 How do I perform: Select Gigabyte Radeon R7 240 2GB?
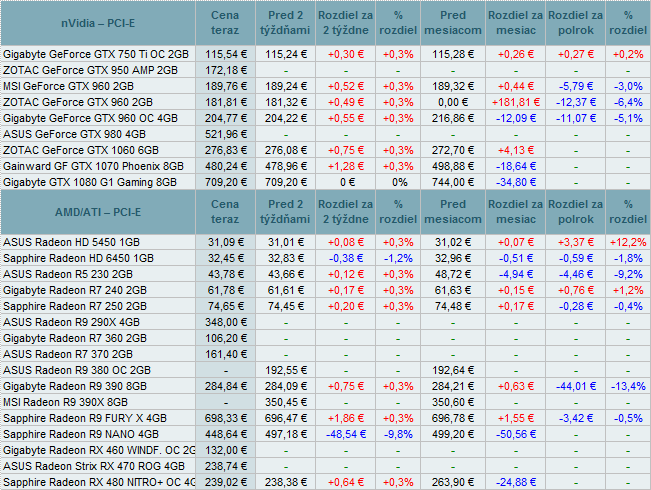[x=75, y=290]
